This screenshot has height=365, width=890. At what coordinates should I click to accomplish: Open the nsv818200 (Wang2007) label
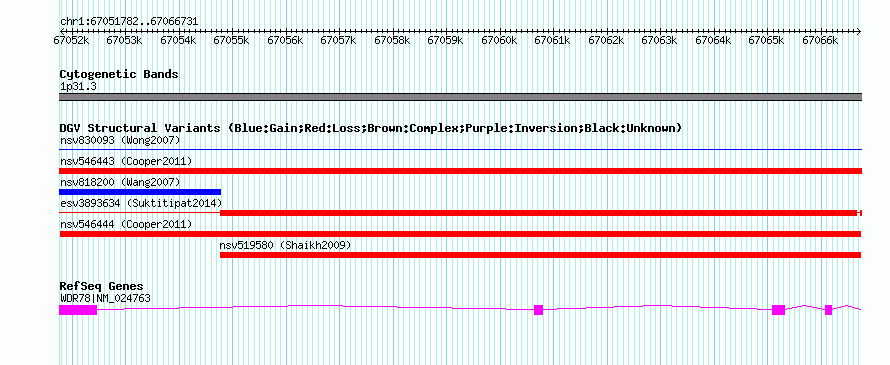[x=120, y=182]
